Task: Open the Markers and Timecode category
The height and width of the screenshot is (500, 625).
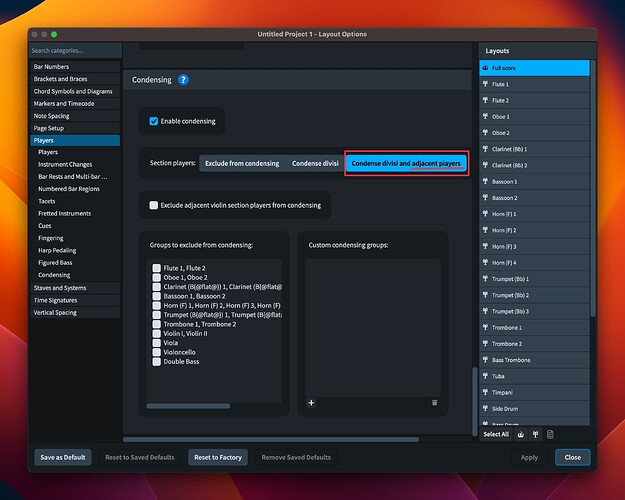Action: pos(75,104)
